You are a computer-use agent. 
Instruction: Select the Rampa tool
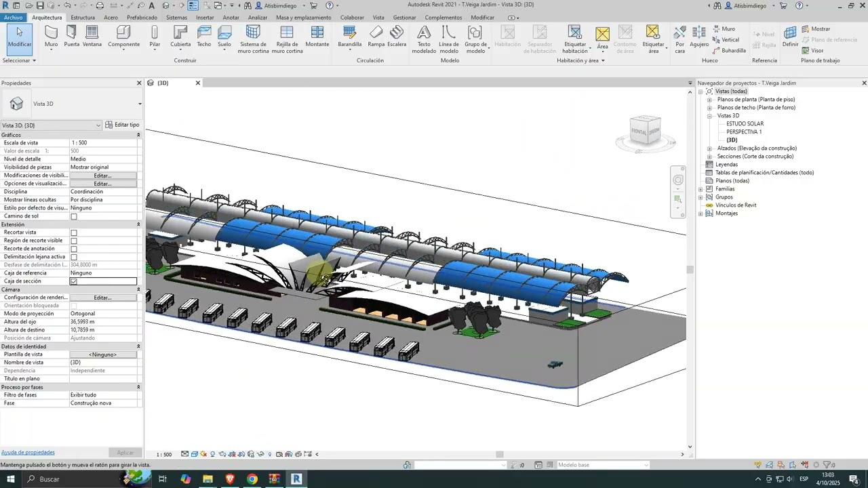376,37
